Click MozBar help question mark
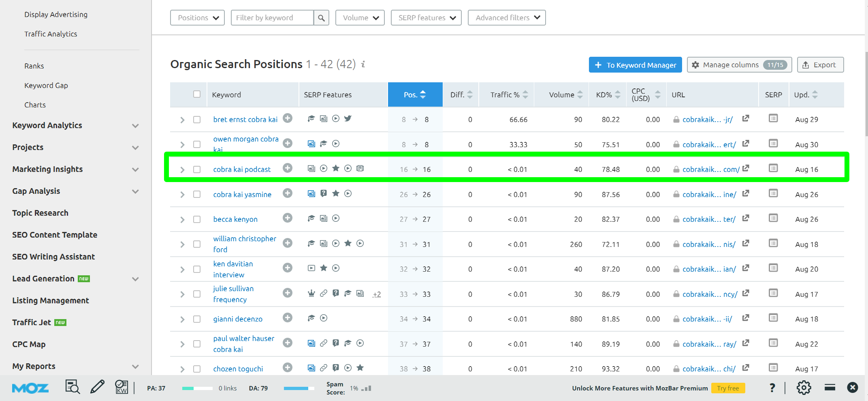868x401 pixels. click(772, 388)
